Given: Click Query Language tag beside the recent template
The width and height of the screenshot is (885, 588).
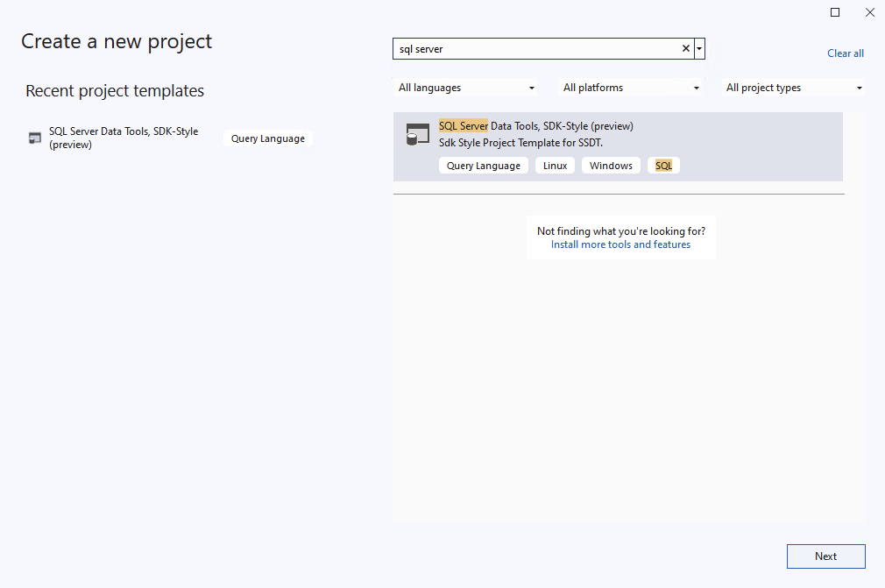Looking at the screenshot, I should click(x=267, y=138).
